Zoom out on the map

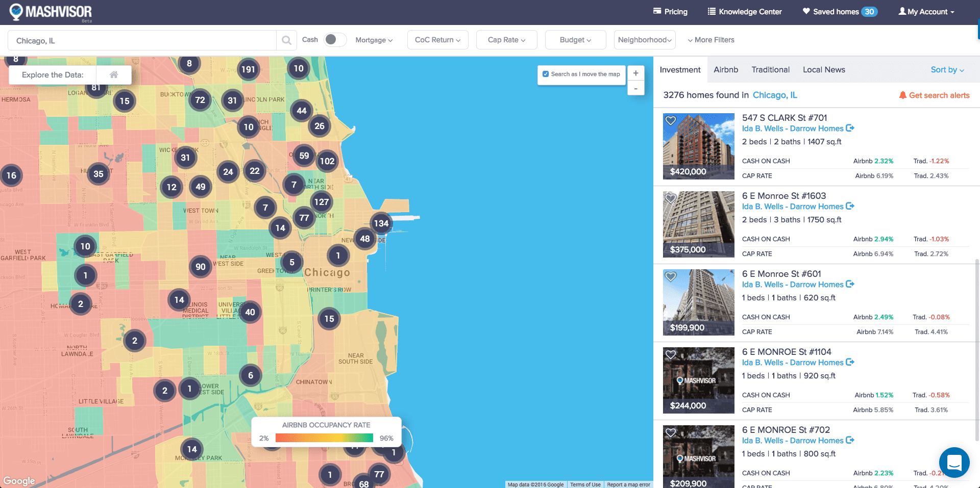(x=635, y=89)
